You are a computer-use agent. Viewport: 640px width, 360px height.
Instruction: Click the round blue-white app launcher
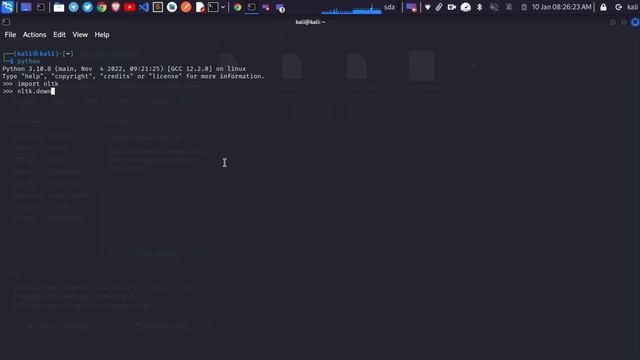coord(172,7)
